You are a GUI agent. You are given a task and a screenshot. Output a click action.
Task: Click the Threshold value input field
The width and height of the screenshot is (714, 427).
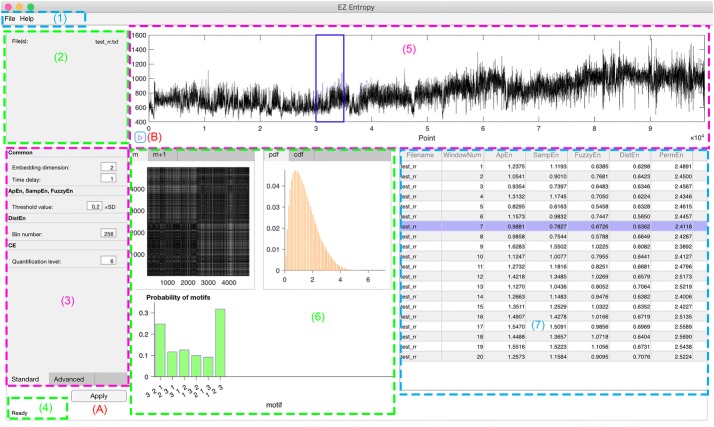click(x=94, y=206)
